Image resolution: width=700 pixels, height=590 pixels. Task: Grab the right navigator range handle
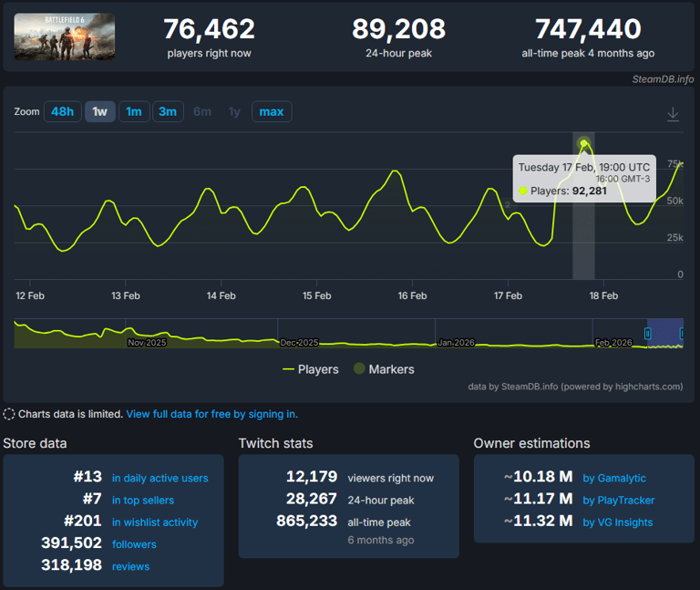tap(682, 333)
